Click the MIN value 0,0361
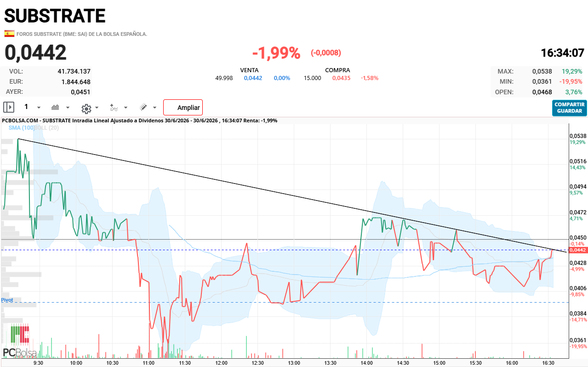The width and height of the screenshot is (588, 367). 542,82
